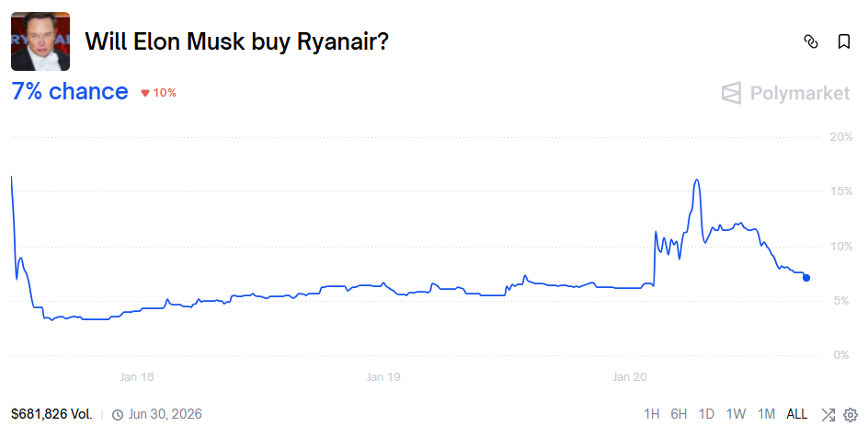Click the 7% chance label
This screenshot has width=868, height=438.
tap(70, 91)
